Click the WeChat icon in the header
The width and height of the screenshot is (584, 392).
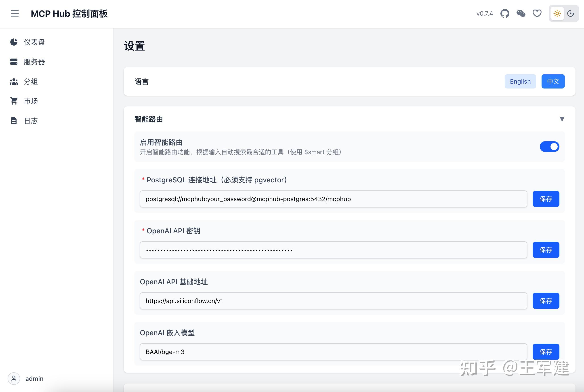point(521,13)
